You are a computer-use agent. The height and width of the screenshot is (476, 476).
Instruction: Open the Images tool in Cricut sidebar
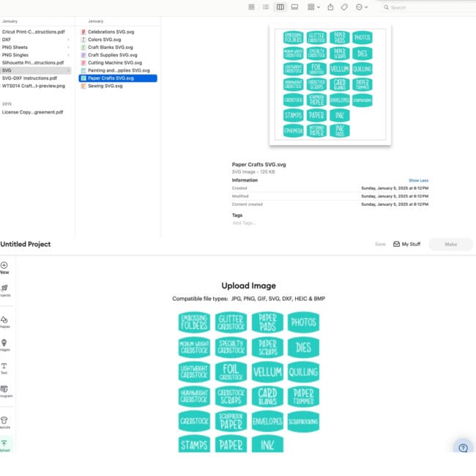4,345
